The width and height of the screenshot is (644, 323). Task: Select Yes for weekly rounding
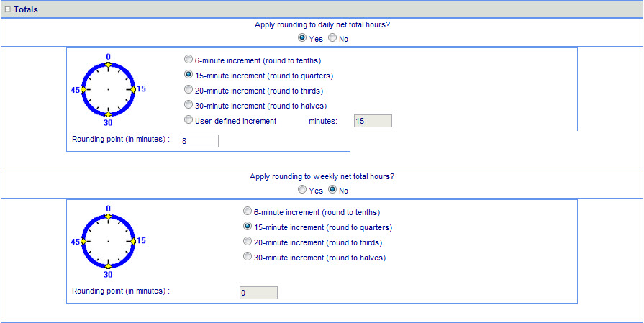point(302,190)
